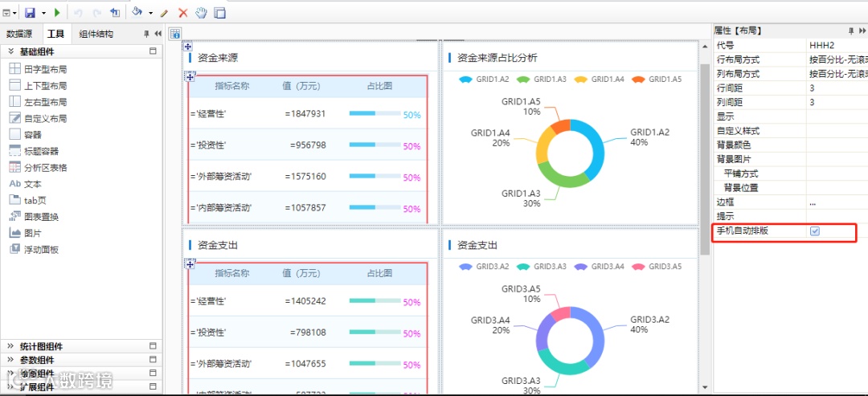This screenshot has width=868, height=396.
Task: Toggle GRID3.A5 legend item
Action: coord(657,267)
